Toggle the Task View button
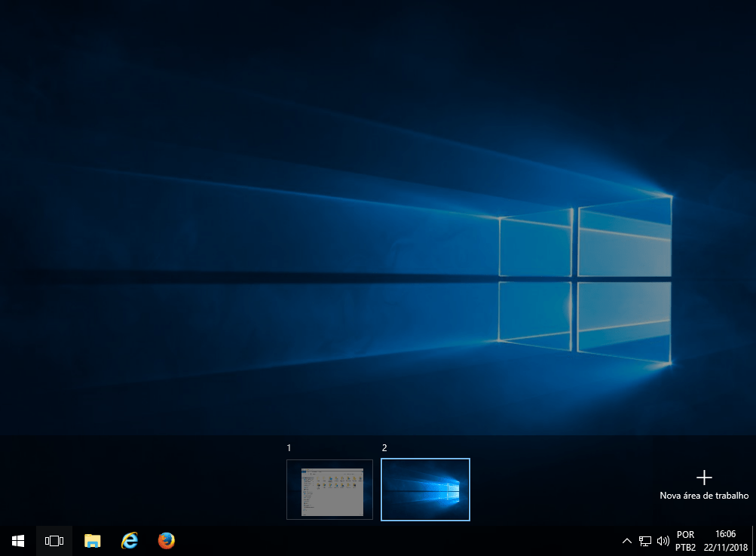Image resolution: width=756 pixels, height=556 pixels. click(x=54, y=540)
